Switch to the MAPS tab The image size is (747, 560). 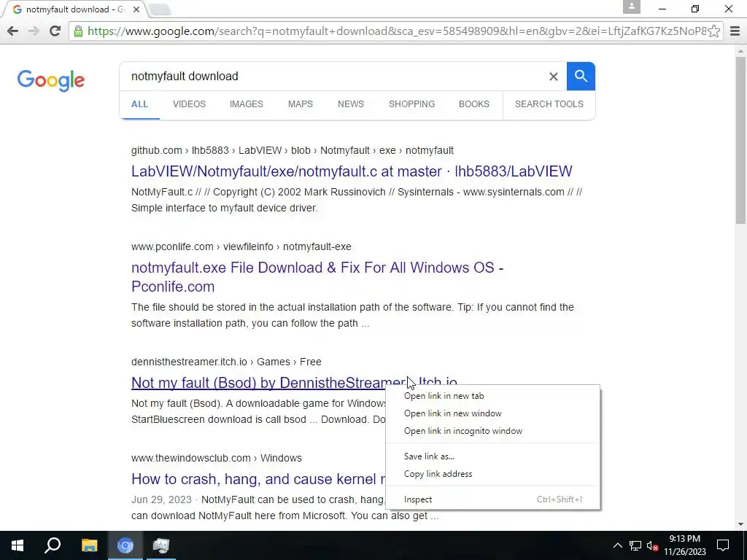pyautogui.click(x=300, y=104)
